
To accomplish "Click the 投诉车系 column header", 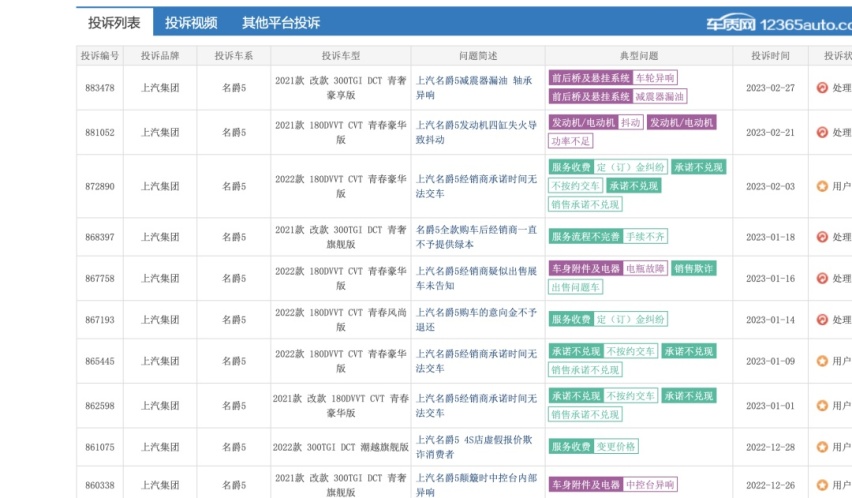I will pos(234,55).
